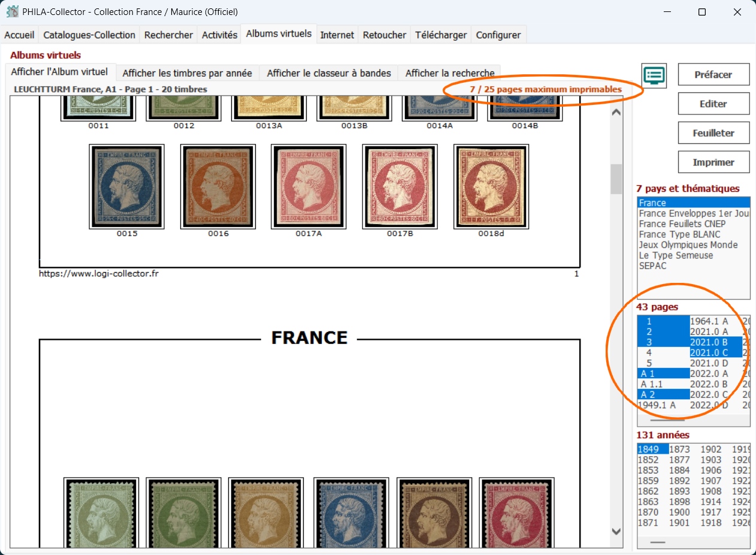Click the red crimson stamp on second page
The width and height of the screenshot is (756, 555).
click(x=517, y=514)
